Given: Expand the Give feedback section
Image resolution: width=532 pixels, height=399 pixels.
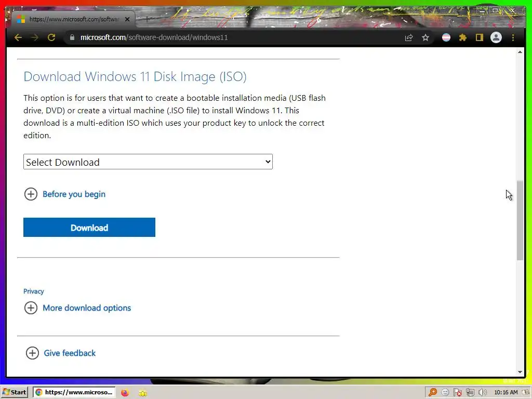Looking at the screenshot, I should (x=61, y=353).
